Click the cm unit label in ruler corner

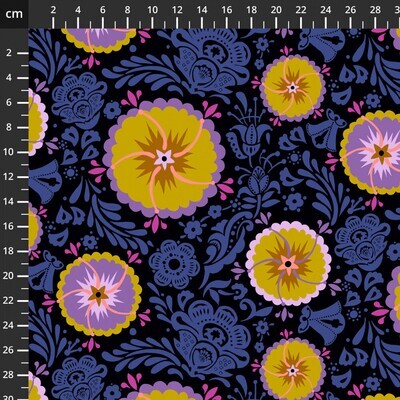[14, 14]
